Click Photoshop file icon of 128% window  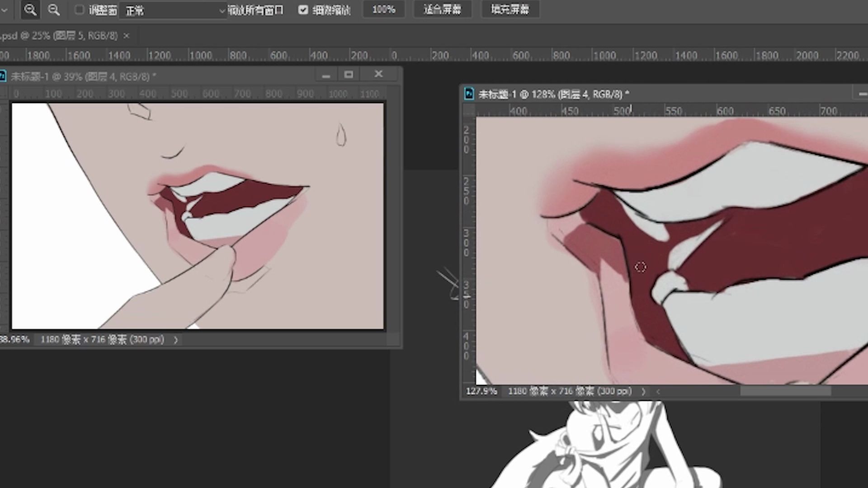coord(469,94)
